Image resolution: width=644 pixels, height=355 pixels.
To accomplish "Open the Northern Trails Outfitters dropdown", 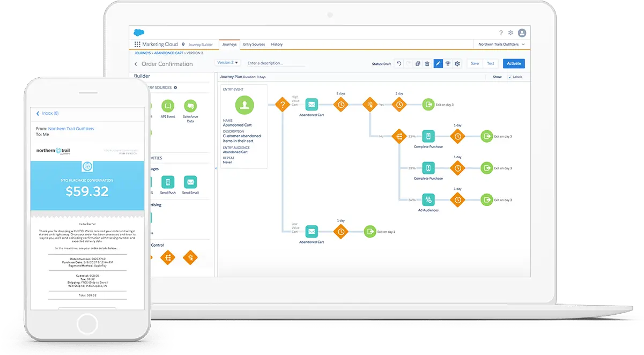I will pos(499,44).
